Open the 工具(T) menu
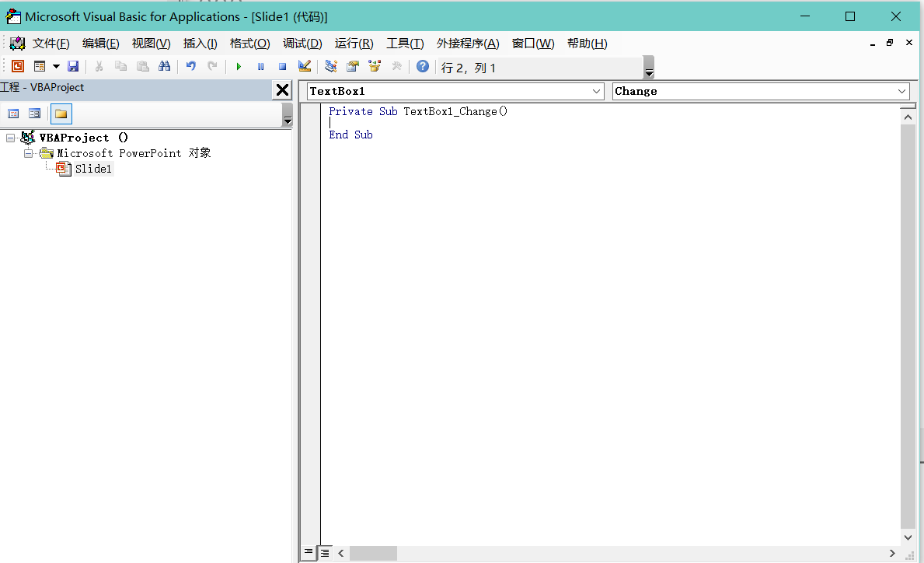The image size is (924, 563). (x=405, y=44)
